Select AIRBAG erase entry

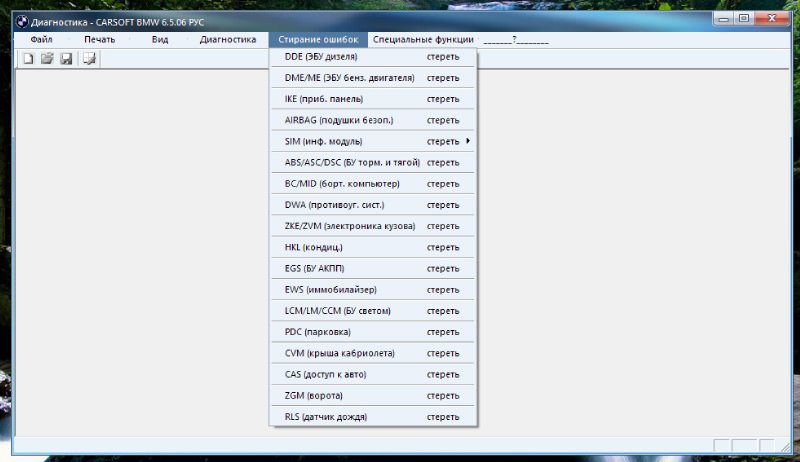tap(373, 120)
